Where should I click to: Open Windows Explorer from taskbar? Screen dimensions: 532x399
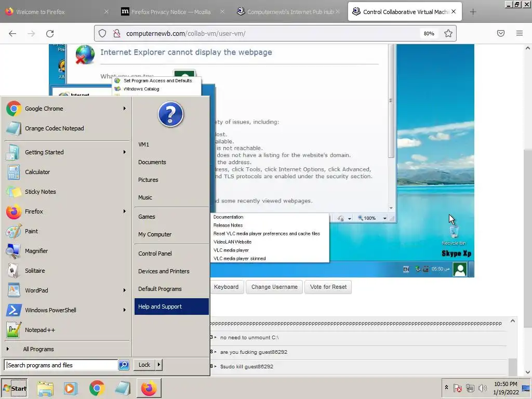click(x=45, y=389)
